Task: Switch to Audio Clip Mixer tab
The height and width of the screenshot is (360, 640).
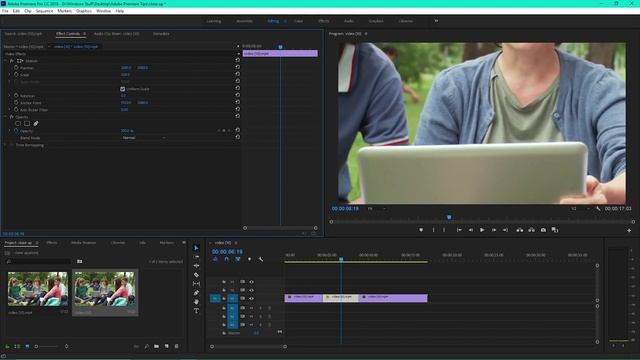Action: click(x=116, y=33)
